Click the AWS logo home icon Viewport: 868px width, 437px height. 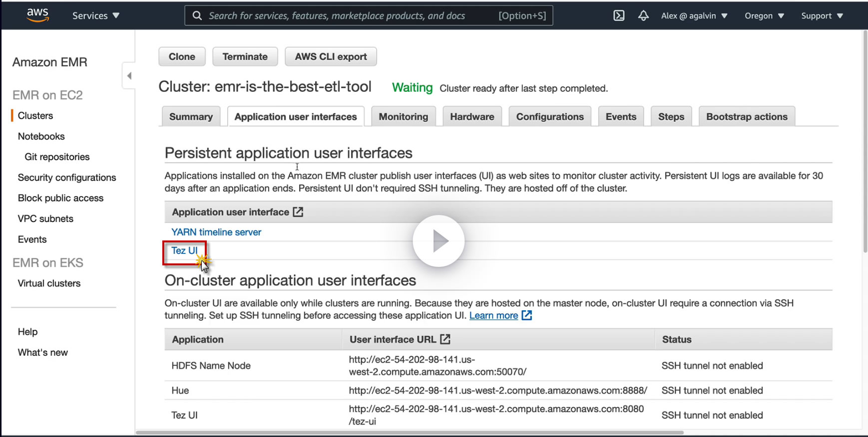tap(38, 15)
